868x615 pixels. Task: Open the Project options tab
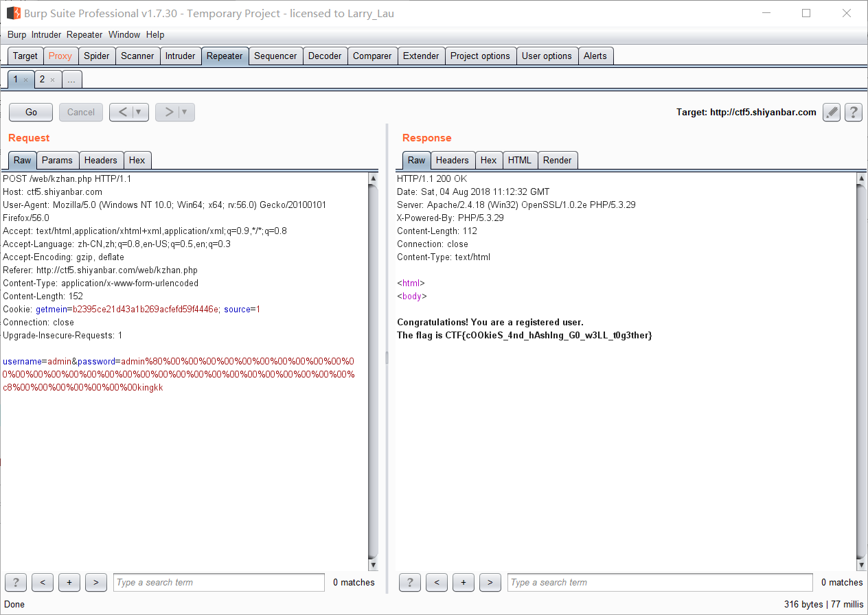point(480,56)
